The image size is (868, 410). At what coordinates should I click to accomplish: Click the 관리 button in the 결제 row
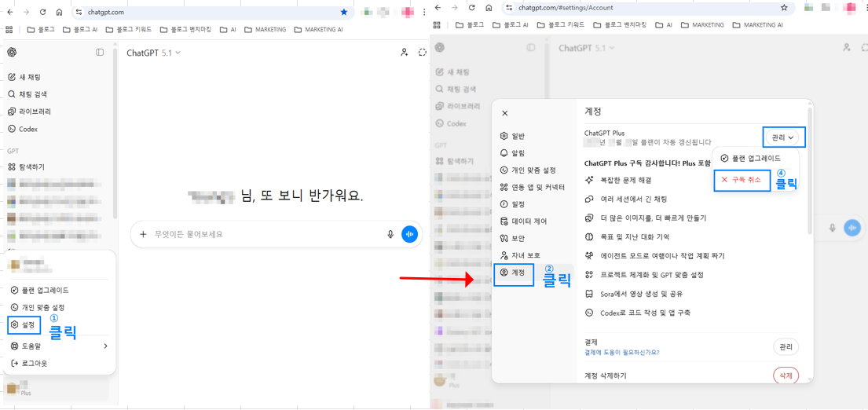pos(786,347)
